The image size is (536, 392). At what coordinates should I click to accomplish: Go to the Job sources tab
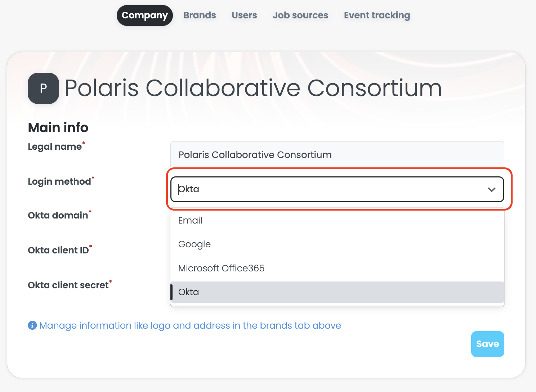point(300,15)
